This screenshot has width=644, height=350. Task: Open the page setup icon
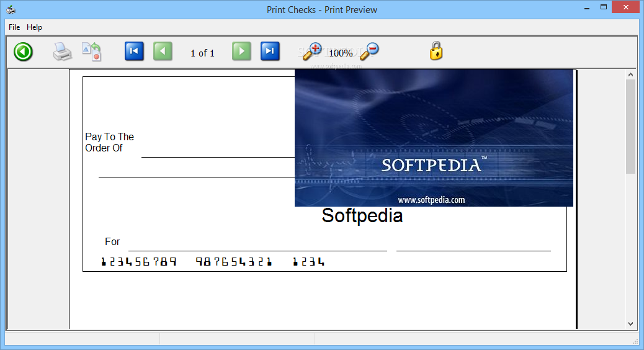[x=92, y=52]
